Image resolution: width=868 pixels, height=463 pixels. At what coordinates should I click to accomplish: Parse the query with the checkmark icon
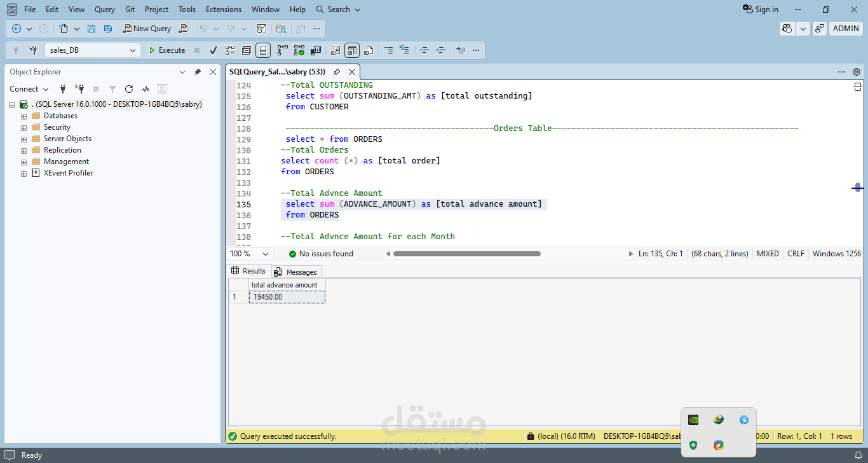pyautogui.click(x=214, y=50)
